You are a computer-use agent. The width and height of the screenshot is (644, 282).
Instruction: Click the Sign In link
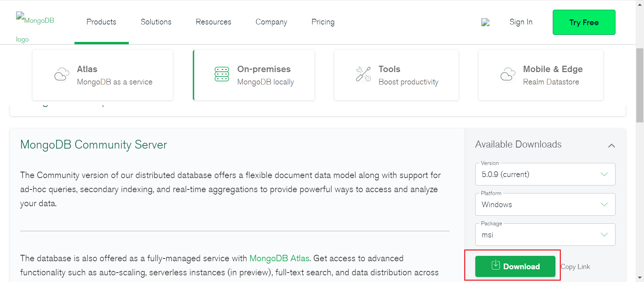[x=521, y=22]
